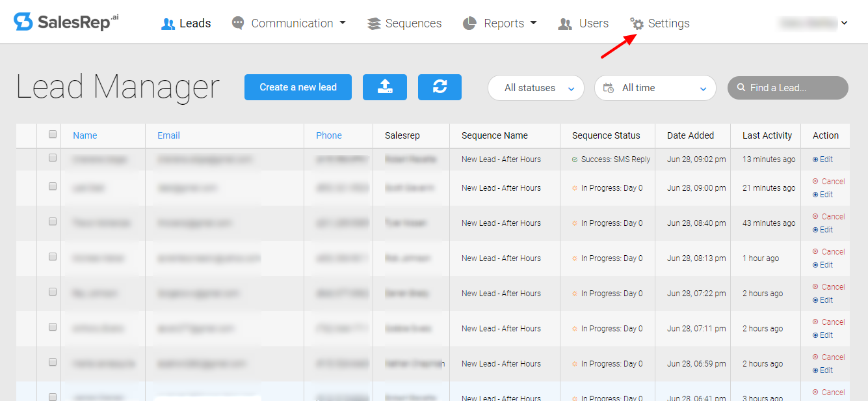
Task: Edit the lead added Jun 28, 08:13 pm
Action: click(x=822, y=265)
